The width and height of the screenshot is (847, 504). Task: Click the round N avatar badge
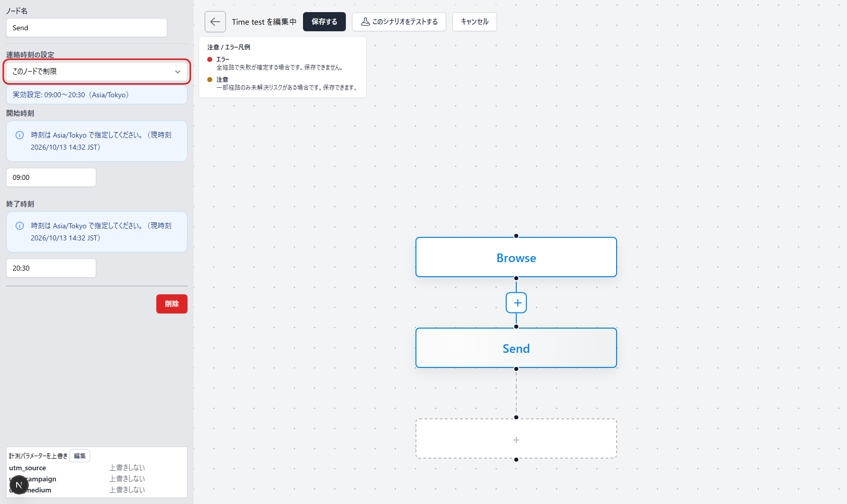19,485
